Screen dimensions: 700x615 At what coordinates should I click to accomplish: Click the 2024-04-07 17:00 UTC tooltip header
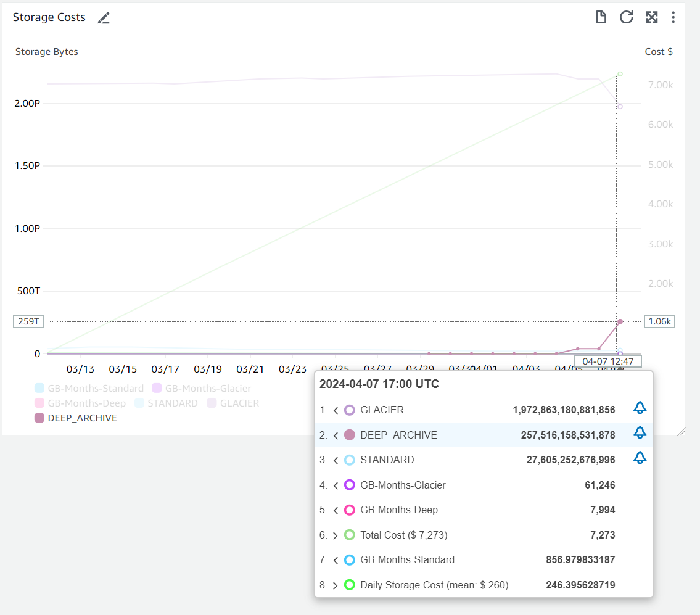point(379,384)
